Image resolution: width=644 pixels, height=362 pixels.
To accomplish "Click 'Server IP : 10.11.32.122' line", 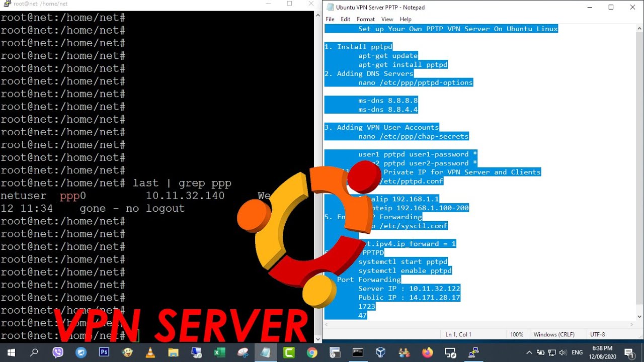I will pyautogui.click(x=409, y=289).
